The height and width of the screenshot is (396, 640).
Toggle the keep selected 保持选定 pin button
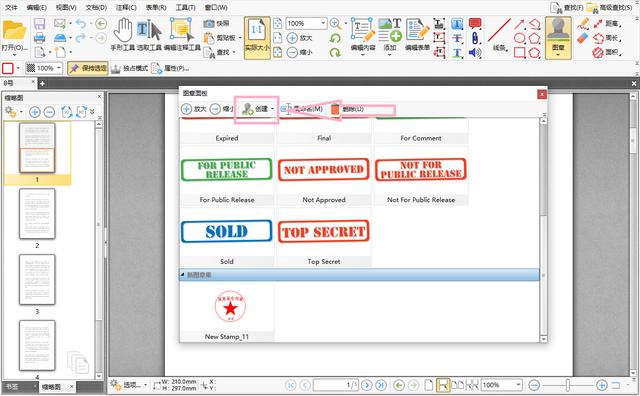pos(87,68)
